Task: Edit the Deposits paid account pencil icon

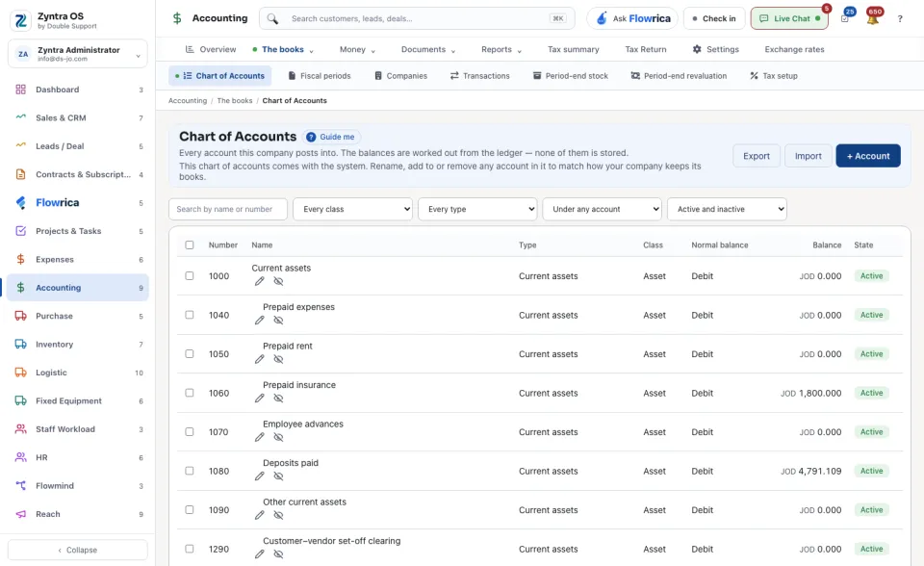Action: pos(259,476)
